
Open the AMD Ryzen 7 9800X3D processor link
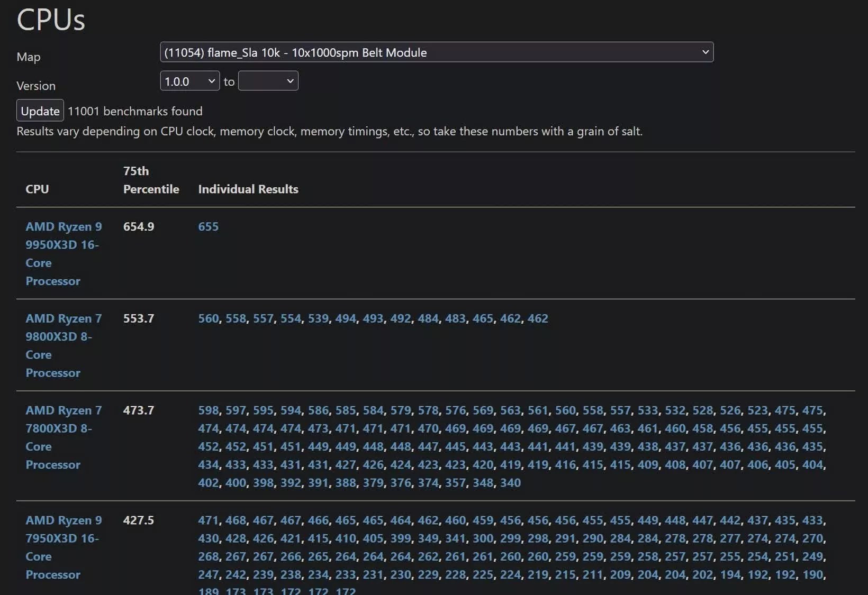click(x=64, y=346)
